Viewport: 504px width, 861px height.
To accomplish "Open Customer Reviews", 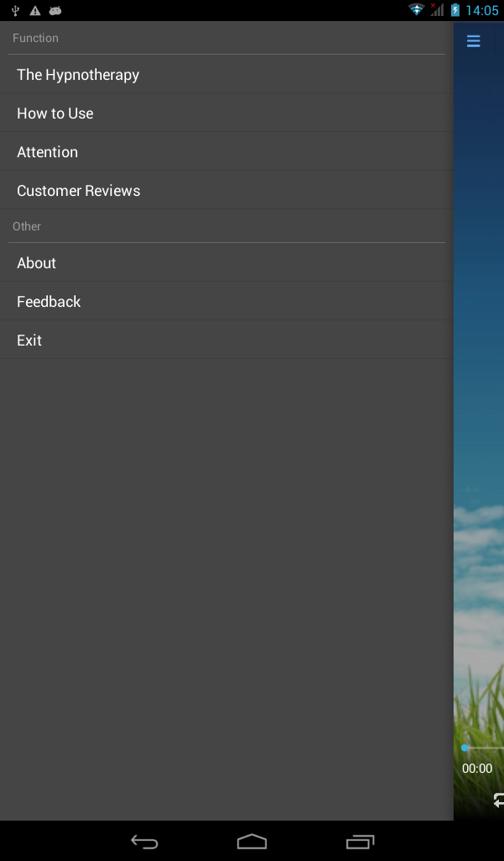I will tap(227, 190).
